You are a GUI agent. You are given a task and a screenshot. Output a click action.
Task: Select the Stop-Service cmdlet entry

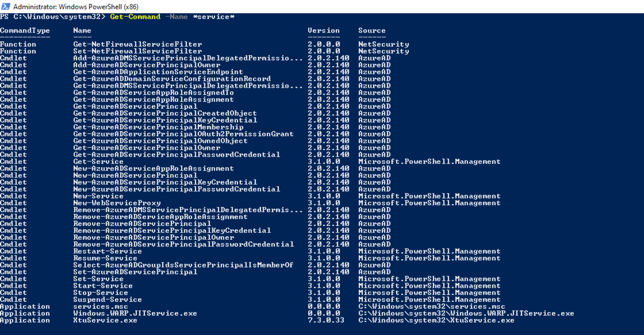click(x=101, y=292)
